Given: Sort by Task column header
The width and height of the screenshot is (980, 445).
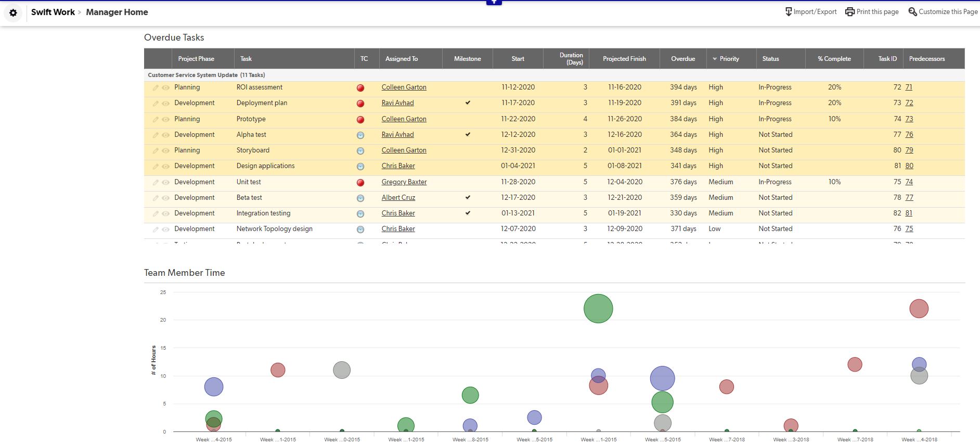Looking at the screenshot, I should pos(246,59).
